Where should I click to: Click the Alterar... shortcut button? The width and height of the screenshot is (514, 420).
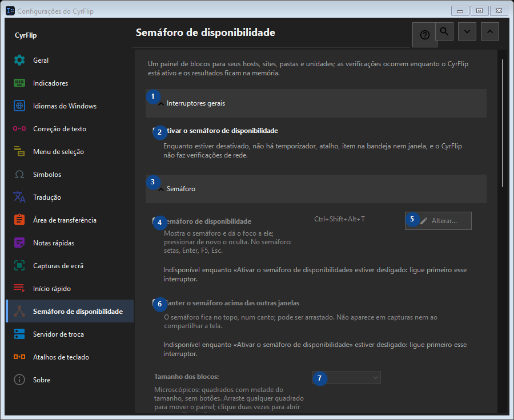438,221
